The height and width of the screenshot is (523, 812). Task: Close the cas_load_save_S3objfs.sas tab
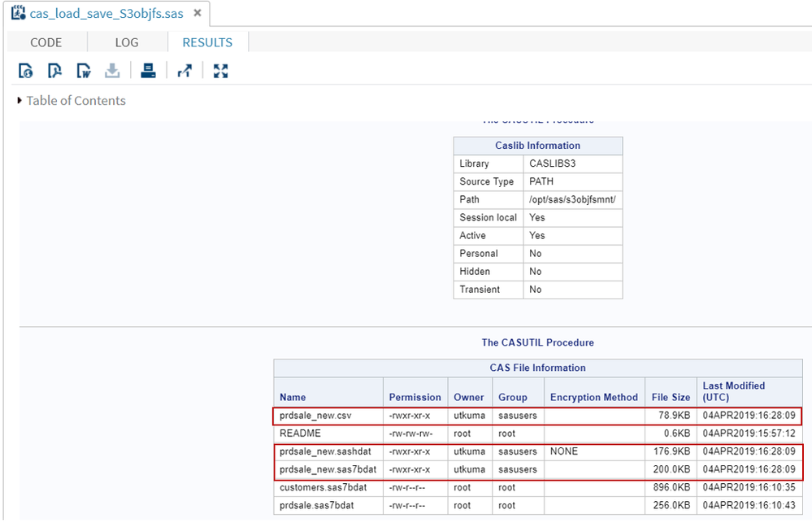[198, 14]
